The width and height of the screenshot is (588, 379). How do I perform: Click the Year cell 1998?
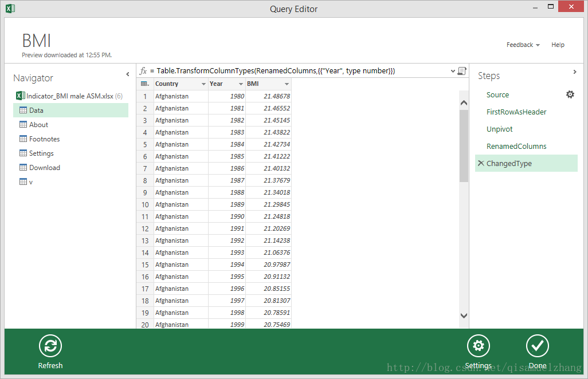pos(226,313)
